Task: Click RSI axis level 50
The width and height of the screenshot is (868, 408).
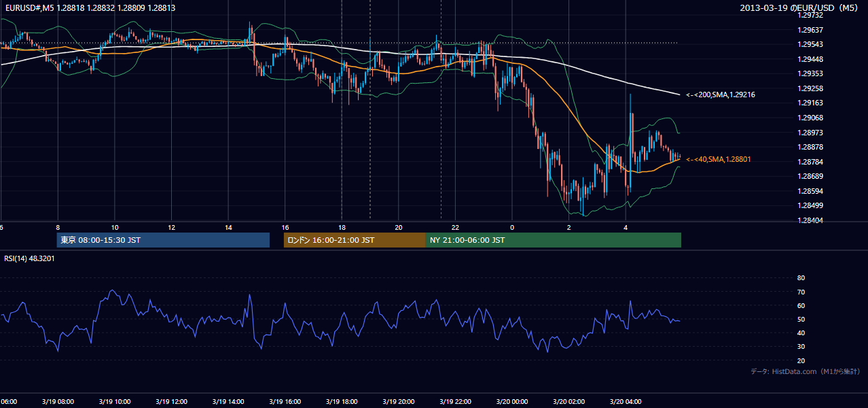Action: (801, 319)
